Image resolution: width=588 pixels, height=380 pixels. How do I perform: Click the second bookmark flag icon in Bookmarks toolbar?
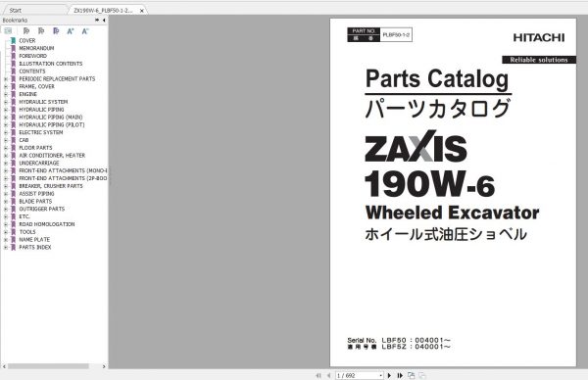pos(41,31)
